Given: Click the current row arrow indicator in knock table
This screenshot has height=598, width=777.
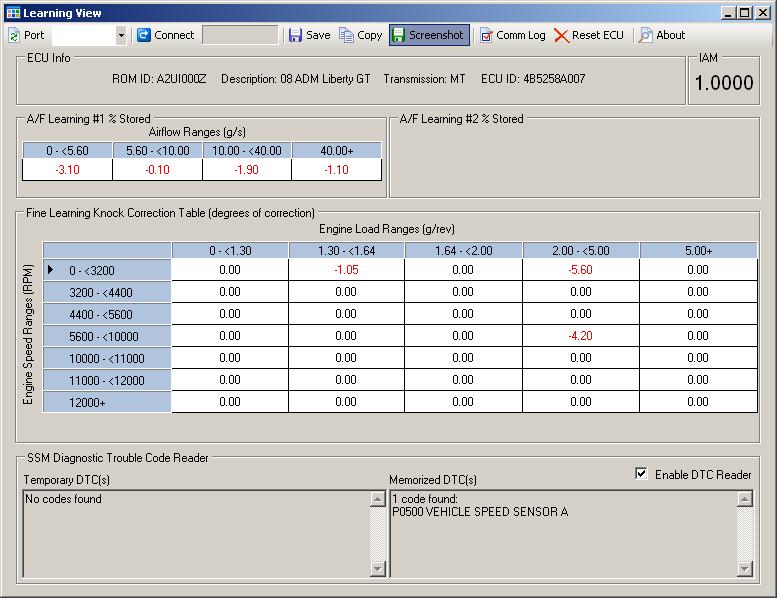Looking at the screenshot, I should tap(51, 270).
